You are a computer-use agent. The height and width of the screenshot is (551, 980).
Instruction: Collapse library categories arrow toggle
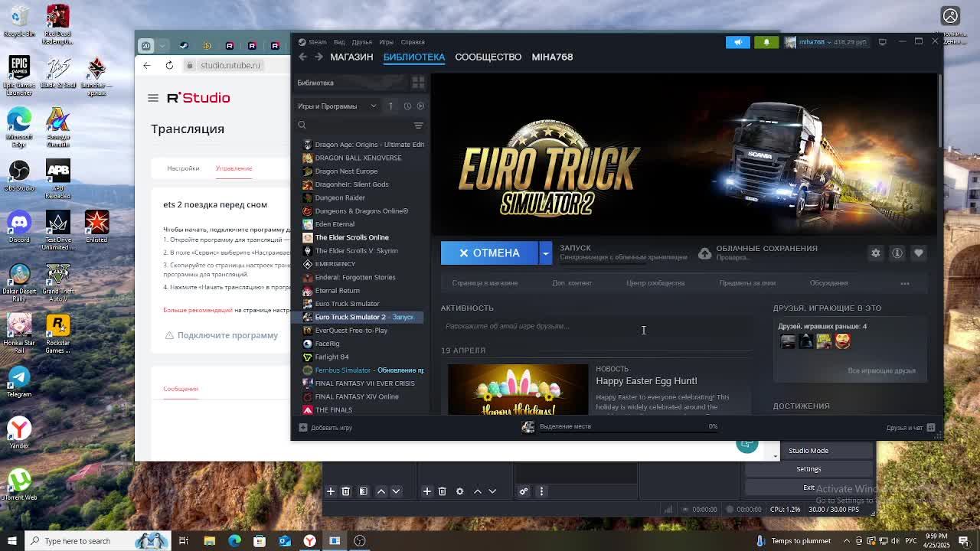pyautogui.click(x=390, y=106)
